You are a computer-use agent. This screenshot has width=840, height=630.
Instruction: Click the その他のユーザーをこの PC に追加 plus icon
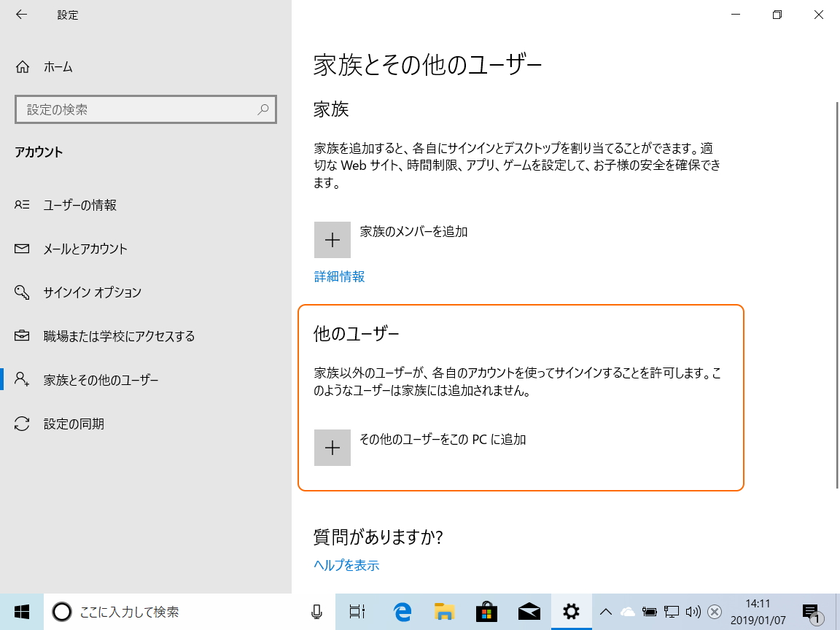coord(332,447)
